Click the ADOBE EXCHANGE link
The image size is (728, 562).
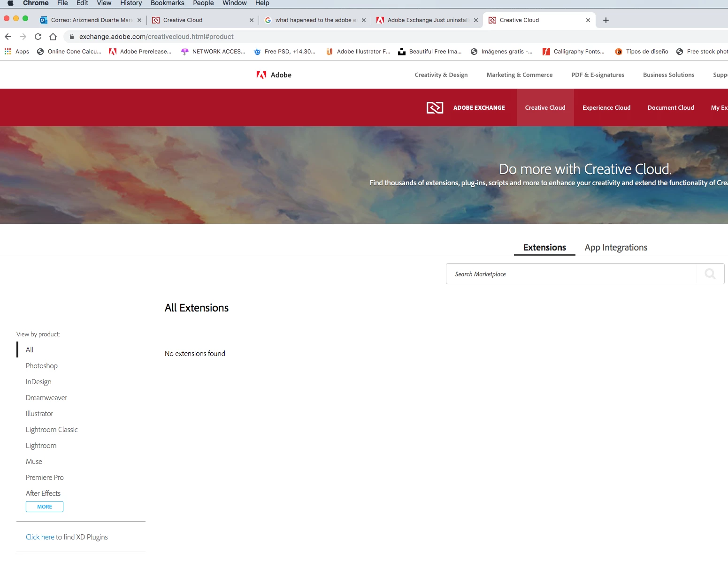tap(479, 108)
